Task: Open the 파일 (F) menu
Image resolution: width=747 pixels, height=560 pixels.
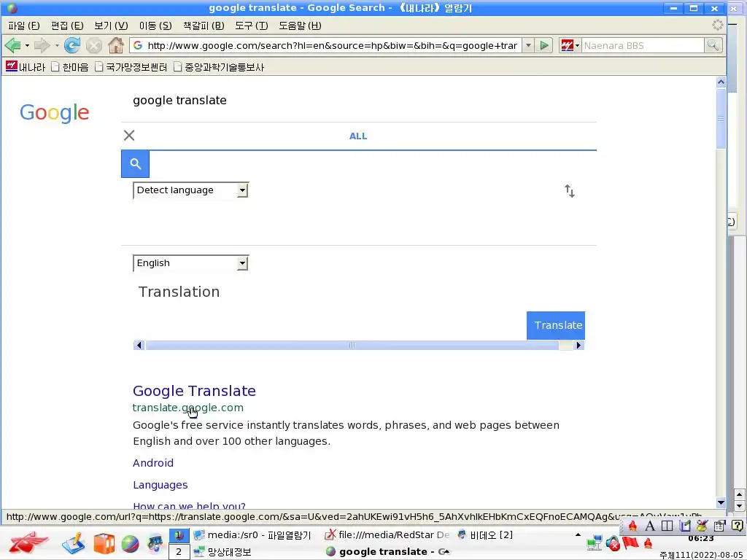Action: (x=24, y=26)
